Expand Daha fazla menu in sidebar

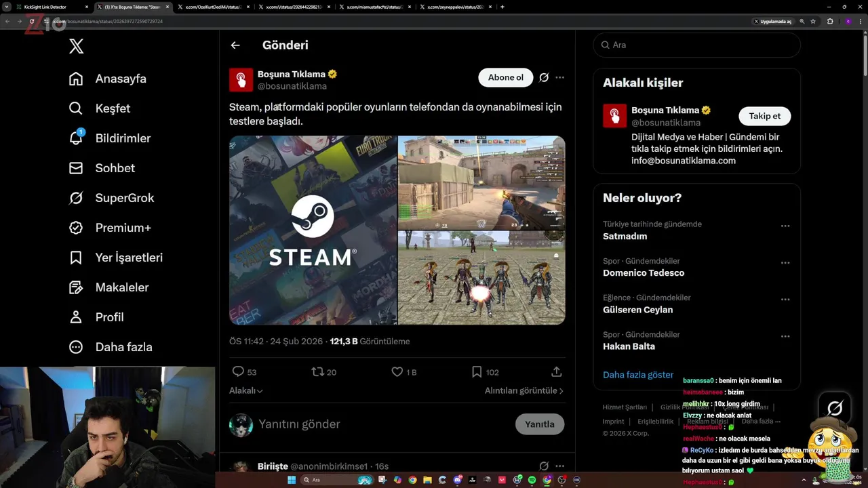pos(111,347)
